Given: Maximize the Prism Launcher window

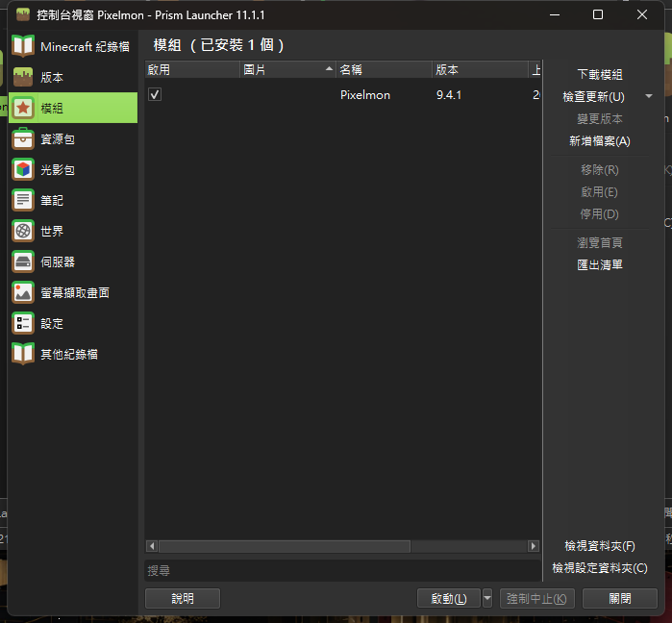Looking at the screenshot, I should [598, 14].
